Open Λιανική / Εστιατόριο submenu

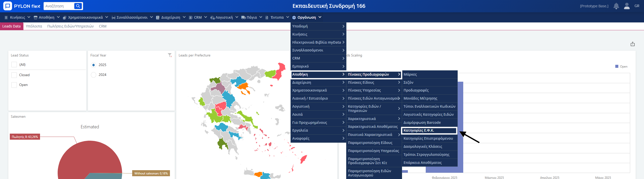(318, 98)
